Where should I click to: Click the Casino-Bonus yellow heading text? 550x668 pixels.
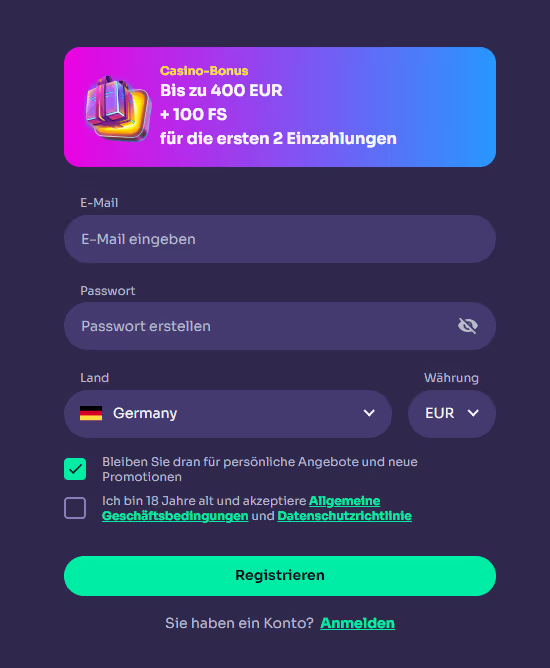pos(204,71)
